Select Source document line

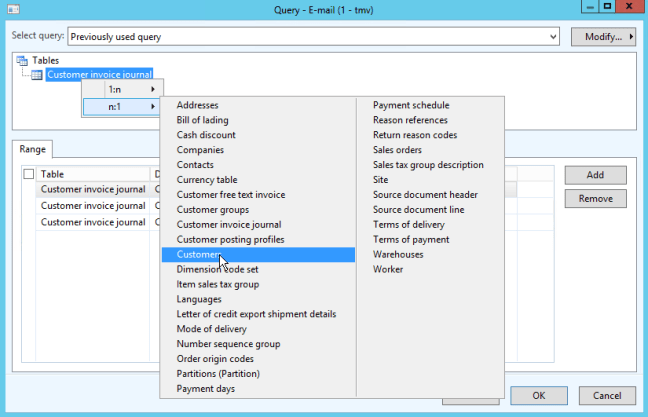pyautogui.click(x=419, y=210)
